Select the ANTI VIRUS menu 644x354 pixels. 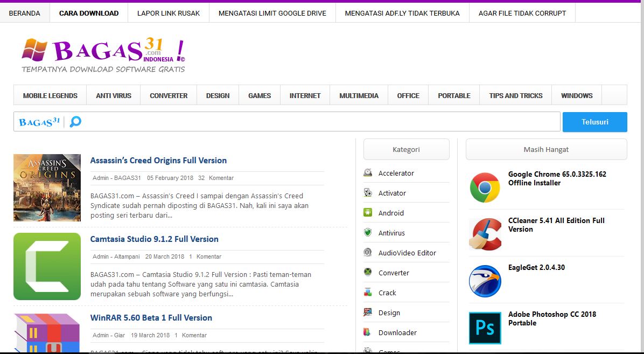[x=114, y=95]
